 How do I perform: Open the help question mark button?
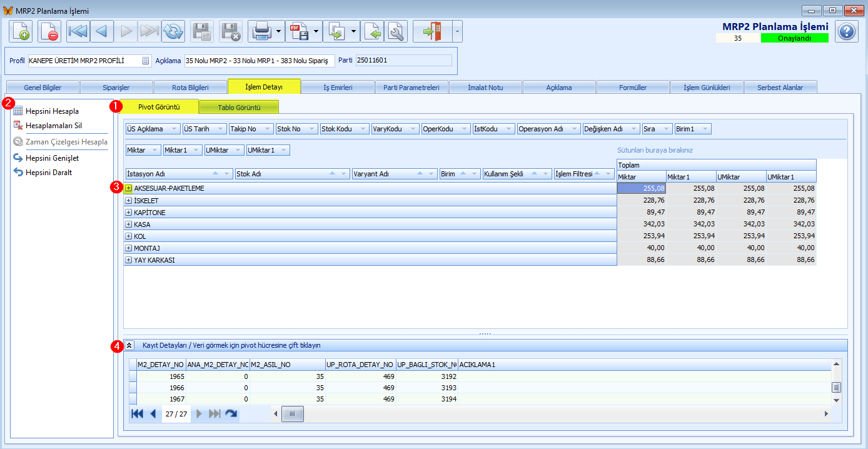[x=846, y=31]
